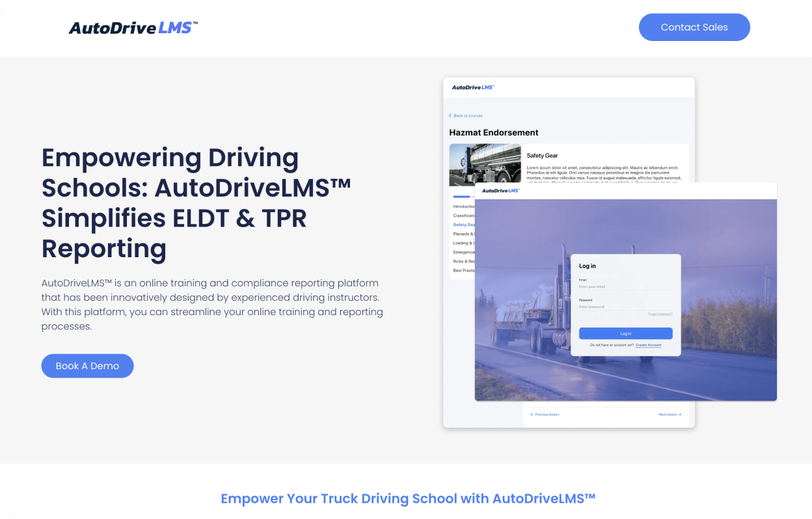Screen dimensions: 812x519
Task: Select the 'Placards' item in lesson list
Action: tap(464, 234)
